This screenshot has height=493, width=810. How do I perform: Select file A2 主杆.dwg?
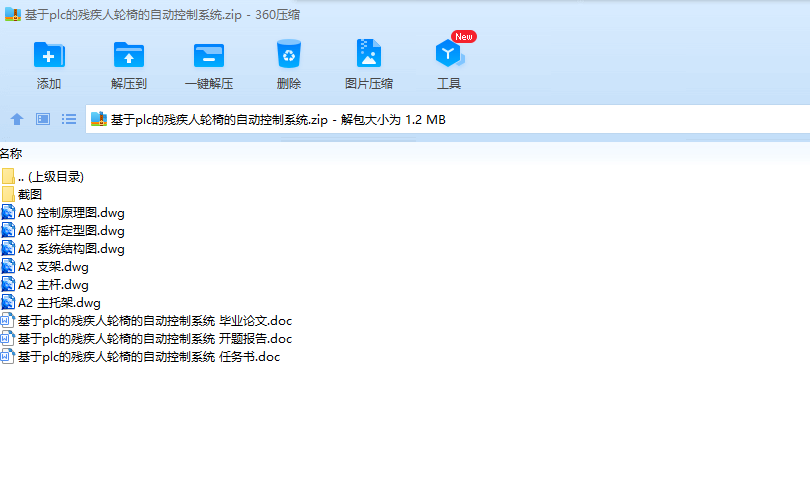(45, 285)
